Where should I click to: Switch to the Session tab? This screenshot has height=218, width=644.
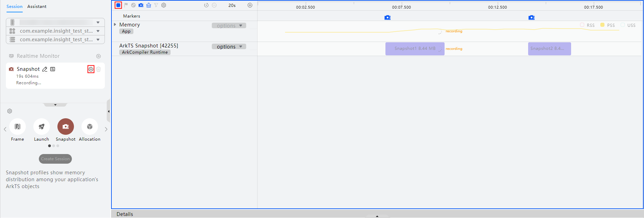coord(14,7)
